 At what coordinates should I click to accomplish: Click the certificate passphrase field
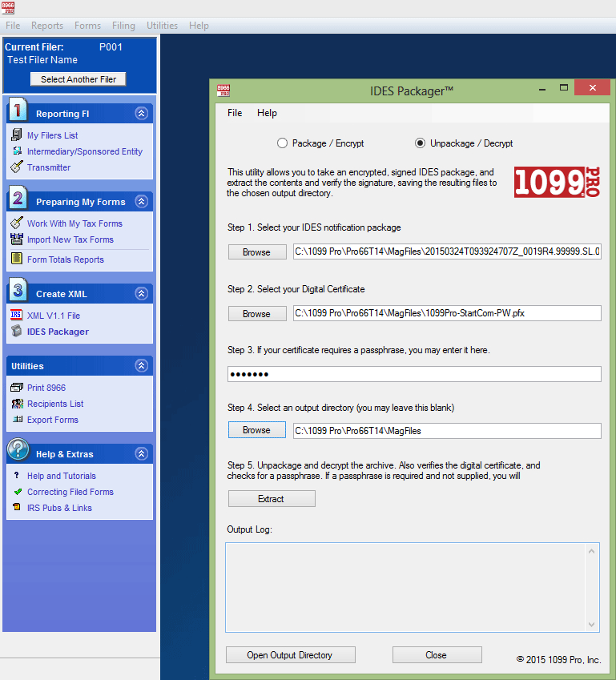[414, 374]
